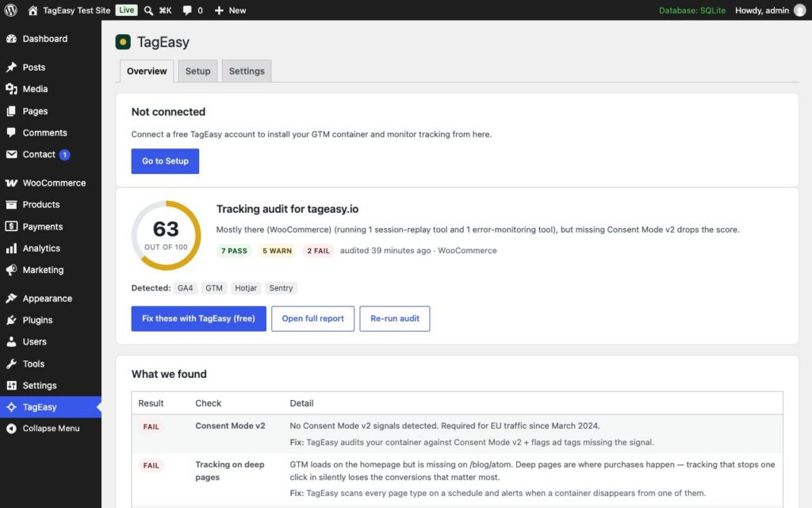Click the New link in admin bar

pyautogui.click(x=237, y=10)
